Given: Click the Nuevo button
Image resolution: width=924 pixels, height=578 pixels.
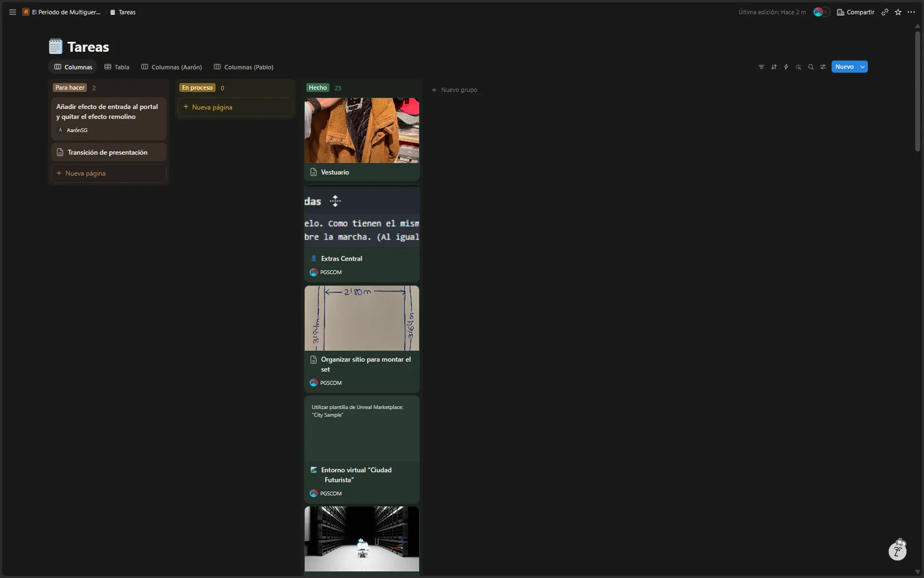Looking at the screenshot, I should pos(845,67).
